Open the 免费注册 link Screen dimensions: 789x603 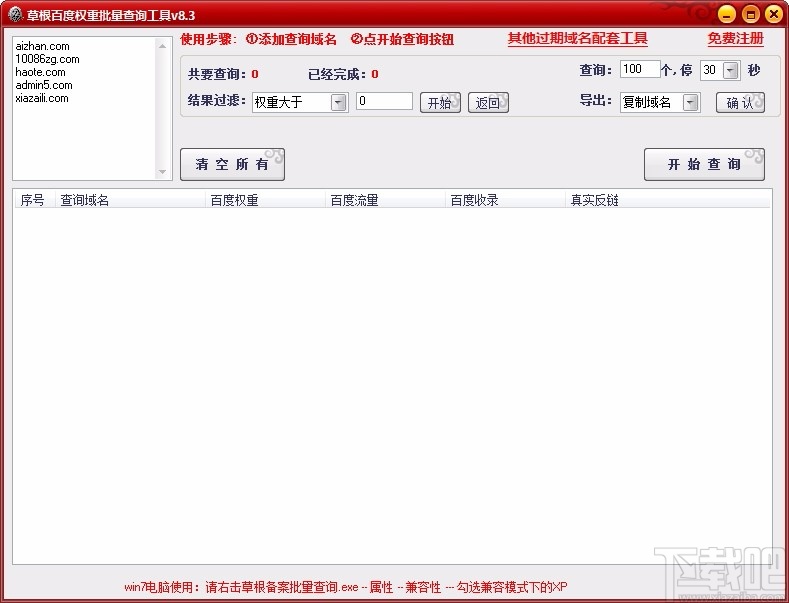tap(735, 39)
